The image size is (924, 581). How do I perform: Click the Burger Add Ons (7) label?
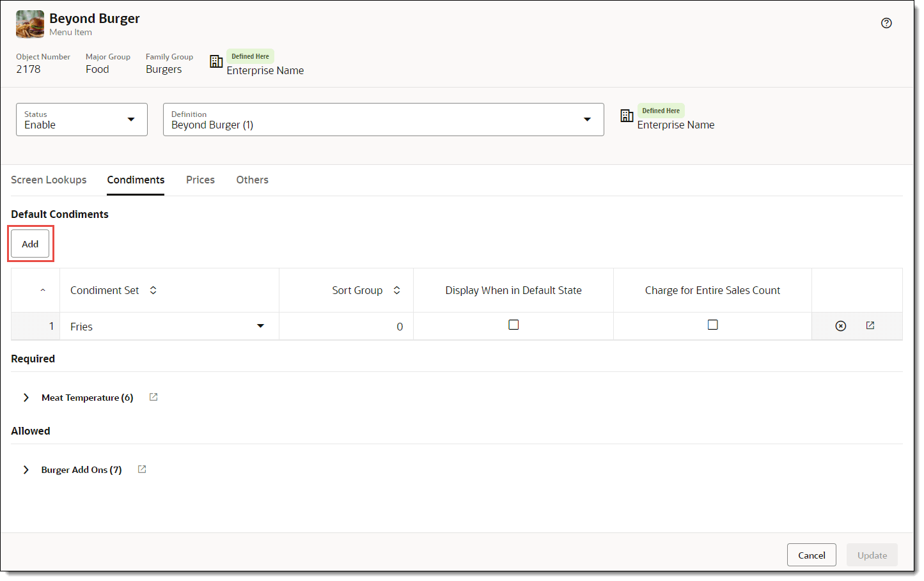click(82, 470)
